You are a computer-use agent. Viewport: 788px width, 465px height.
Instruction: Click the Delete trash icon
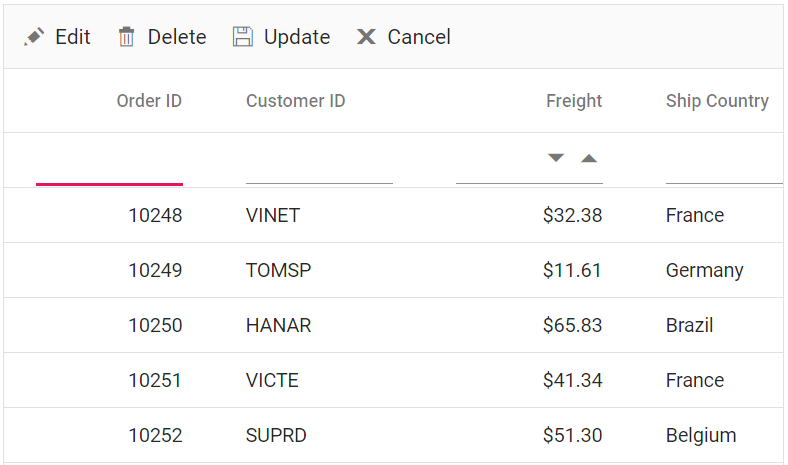[126, 37]
